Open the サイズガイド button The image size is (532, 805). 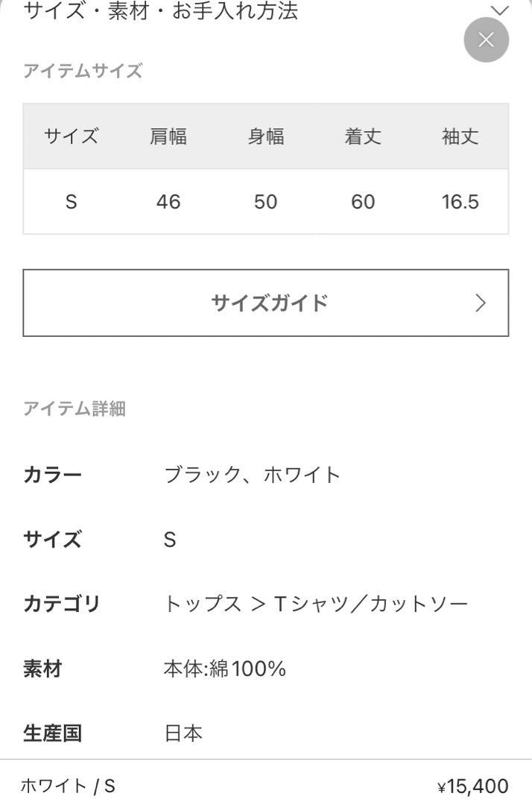[266, 303]
